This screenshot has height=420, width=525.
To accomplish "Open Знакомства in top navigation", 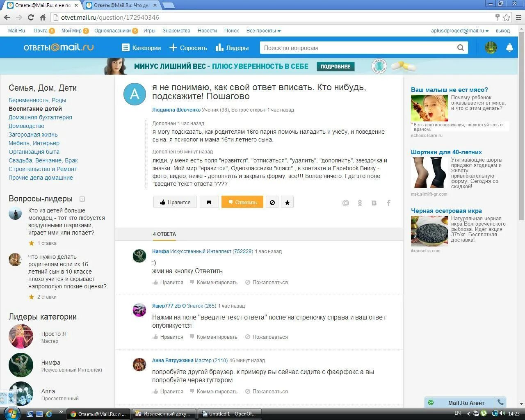I will (176, 31).
